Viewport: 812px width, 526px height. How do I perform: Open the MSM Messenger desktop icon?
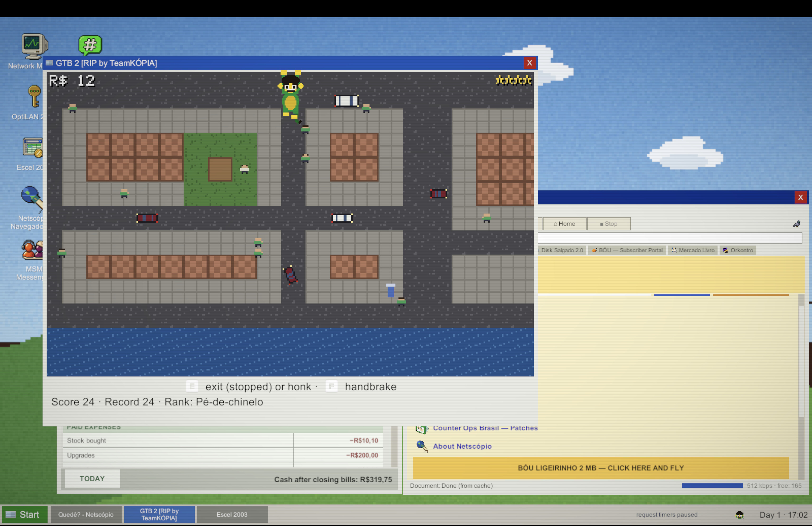[33, 250]
